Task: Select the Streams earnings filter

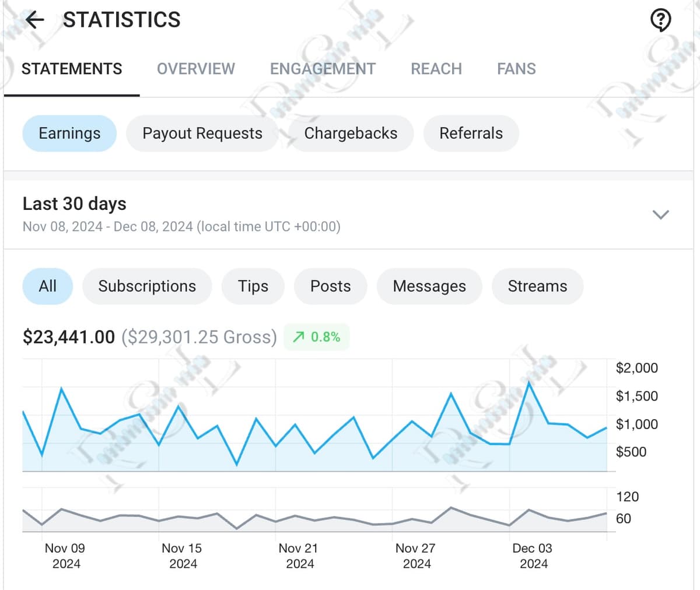Action: tap(537, 286)
